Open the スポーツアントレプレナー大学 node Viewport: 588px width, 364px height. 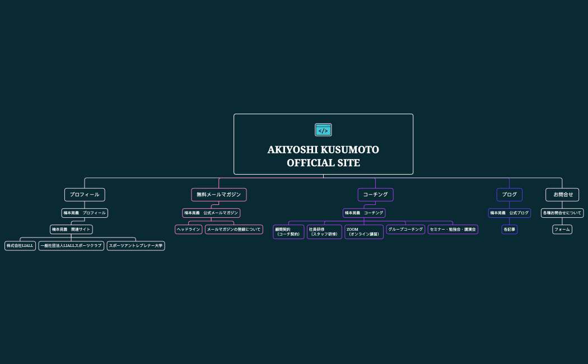coord(136,246)
